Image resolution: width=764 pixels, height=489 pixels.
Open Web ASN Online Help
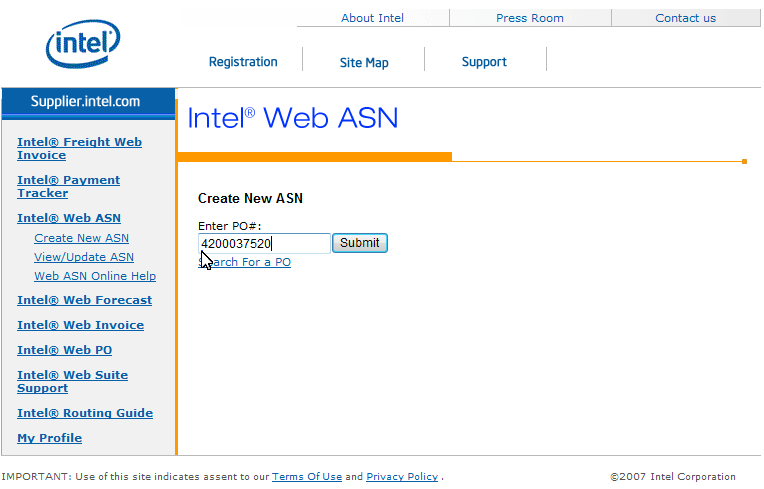tap(95, 276)
